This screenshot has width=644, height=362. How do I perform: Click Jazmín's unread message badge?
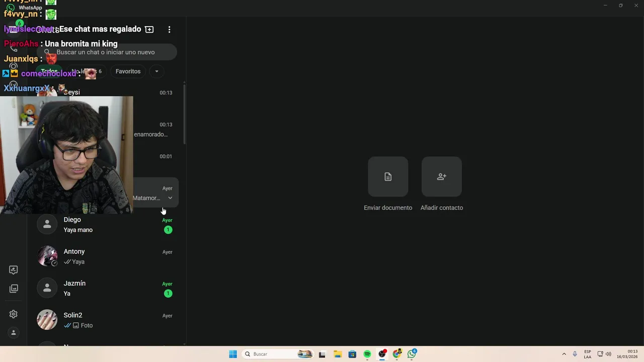pos(168,294)
